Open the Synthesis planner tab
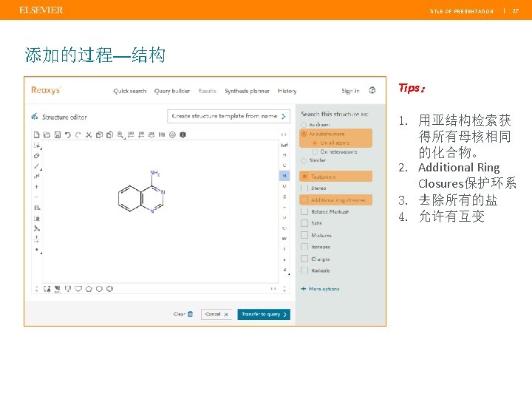532x399 pixels. click(x=247, y=91)
